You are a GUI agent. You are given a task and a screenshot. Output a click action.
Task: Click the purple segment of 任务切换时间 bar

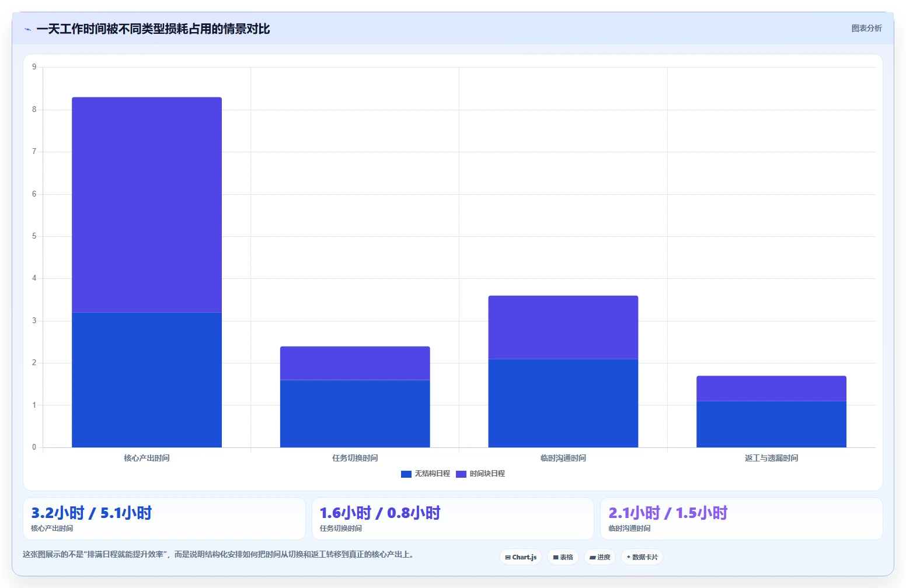point(355,363)
